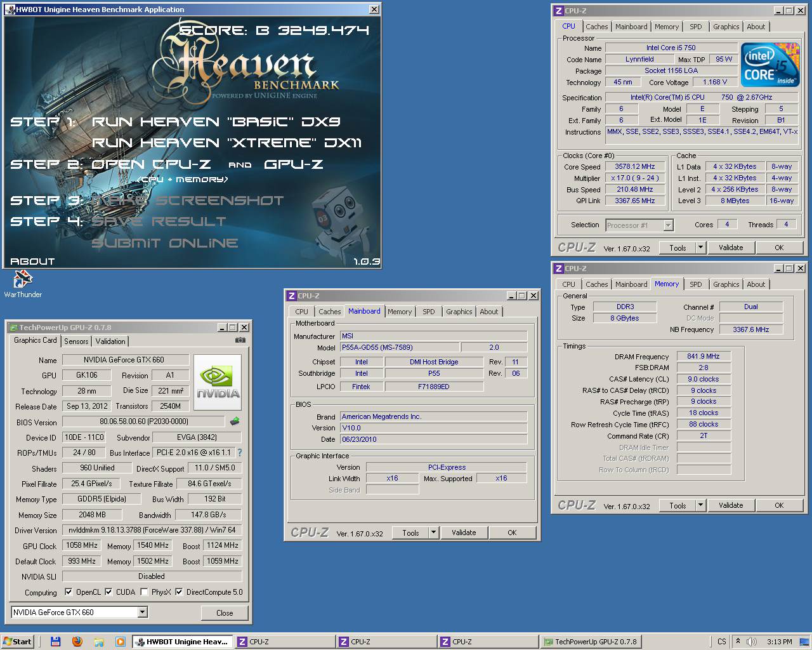This screenshot has height=650, width=812.
Task: Click Run Heaven "Xtreme" DX11
Action: click(226, 142)
